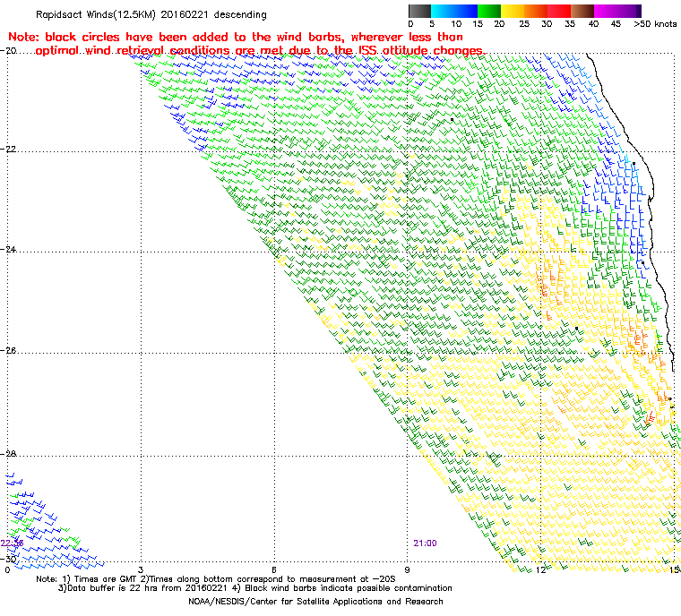Screen dimensions: 681x616
Task: Click the longitude label '3' on bottom axis
Action: [141, 569]
